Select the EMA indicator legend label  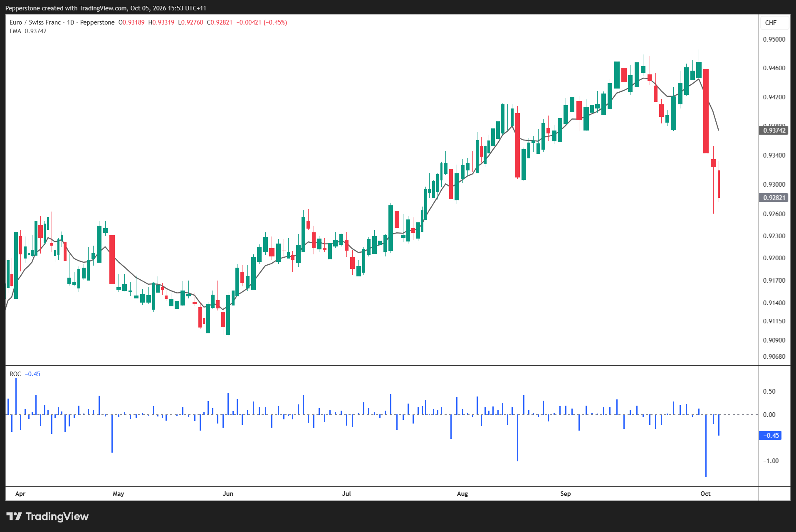(x=15, y=31)
